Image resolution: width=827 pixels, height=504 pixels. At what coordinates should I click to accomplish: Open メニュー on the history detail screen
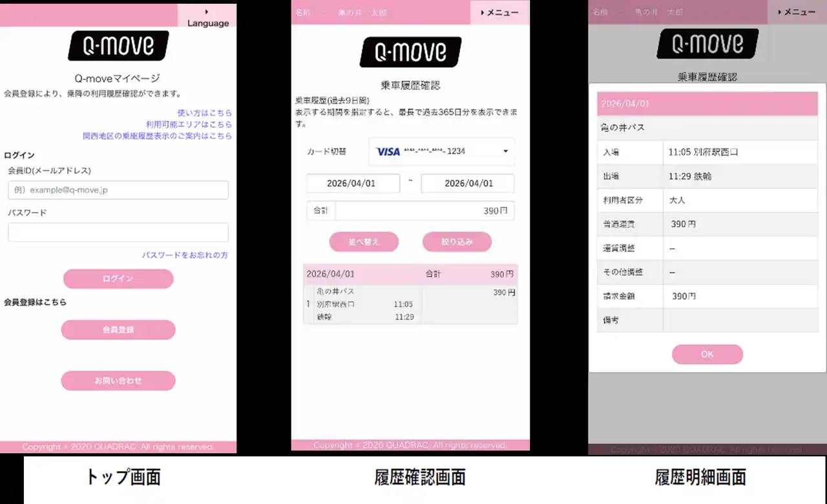(797, 12)
